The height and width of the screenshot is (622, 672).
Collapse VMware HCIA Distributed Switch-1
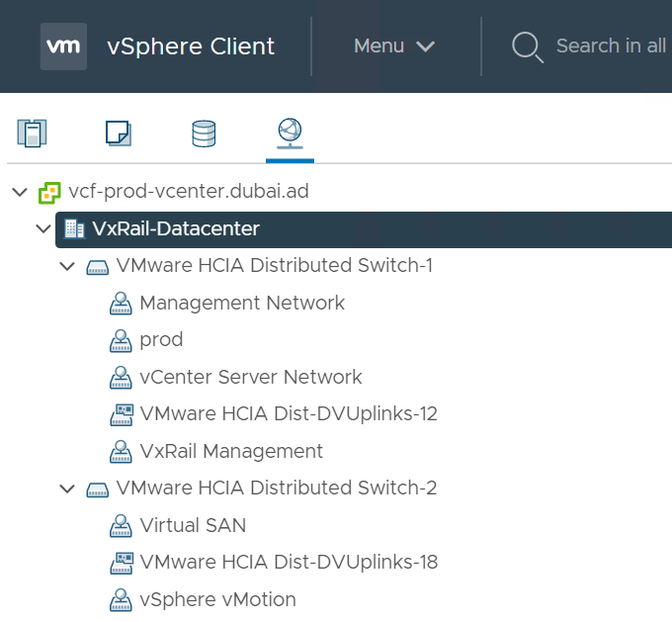(67, 266)
